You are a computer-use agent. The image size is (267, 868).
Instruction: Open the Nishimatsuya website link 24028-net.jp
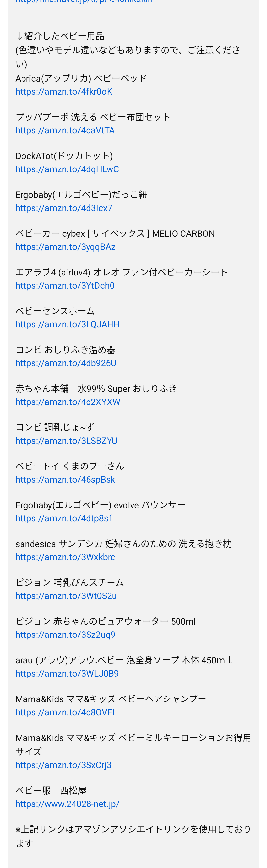[67, 804]
